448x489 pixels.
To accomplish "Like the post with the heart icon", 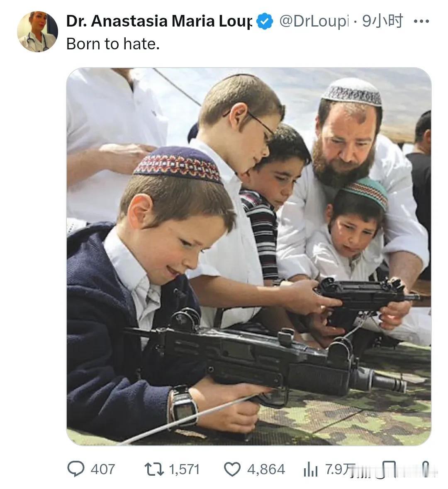I will coord(232,470).
